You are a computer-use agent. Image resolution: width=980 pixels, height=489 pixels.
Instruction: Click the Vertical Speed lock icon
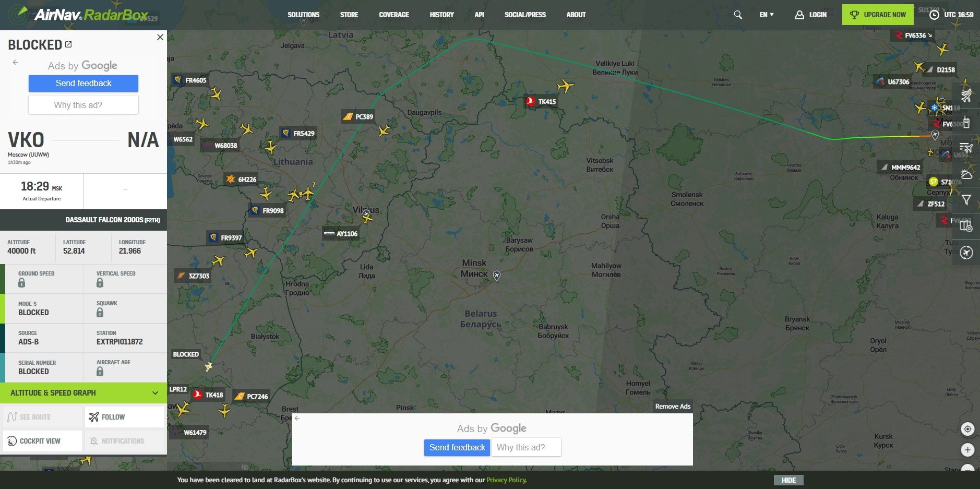(x=100, y=282)
